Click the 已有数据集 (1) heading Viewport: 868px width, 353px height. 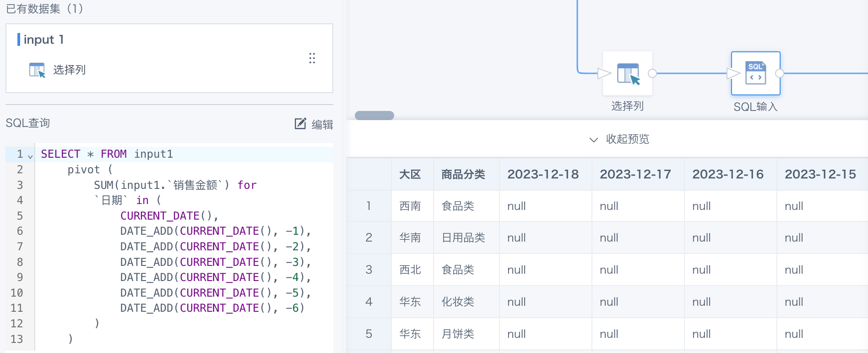tap(44, 9)
